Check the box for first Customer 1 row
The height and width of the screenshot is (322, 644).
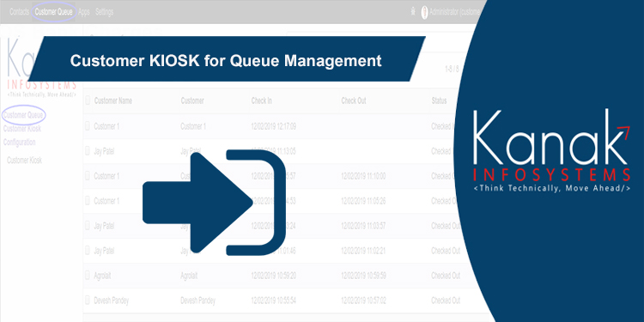88,126
